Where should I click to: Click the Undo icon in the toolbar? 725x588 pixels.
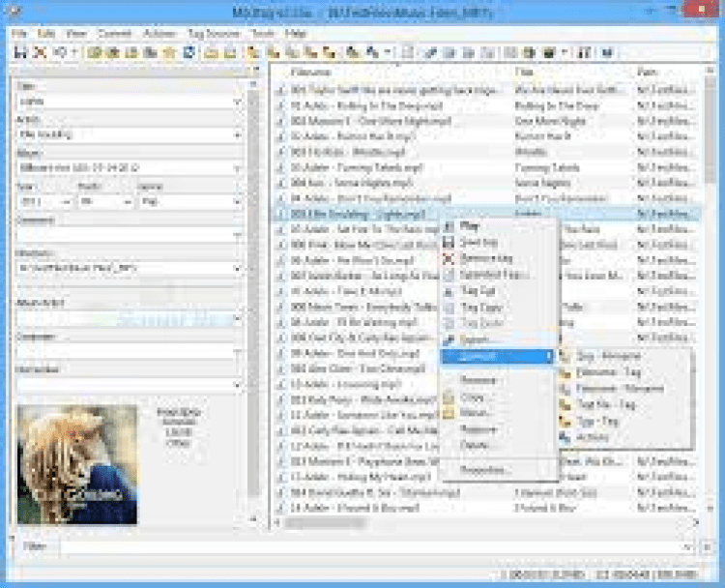60,52
